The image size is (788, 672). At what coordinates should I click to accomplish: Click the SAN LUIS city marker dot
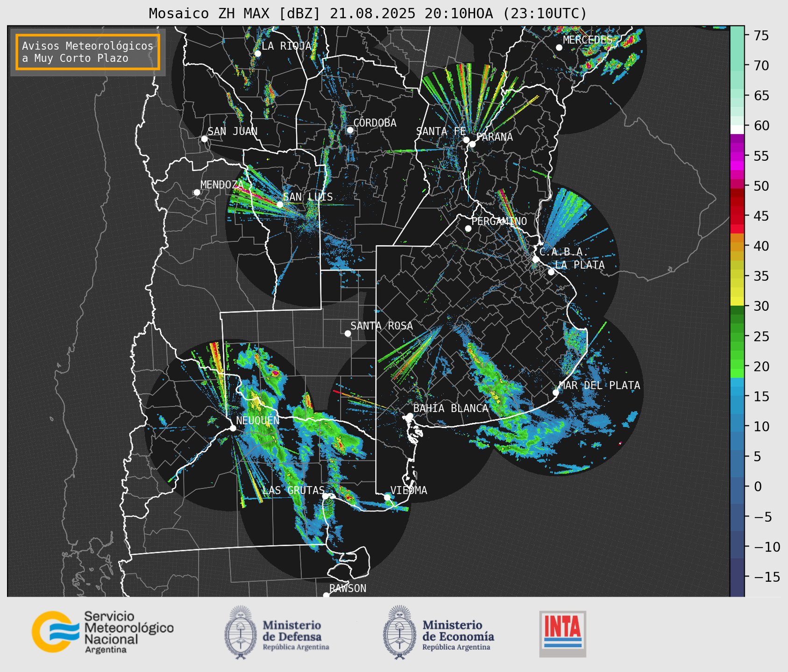tap(280, 204)
